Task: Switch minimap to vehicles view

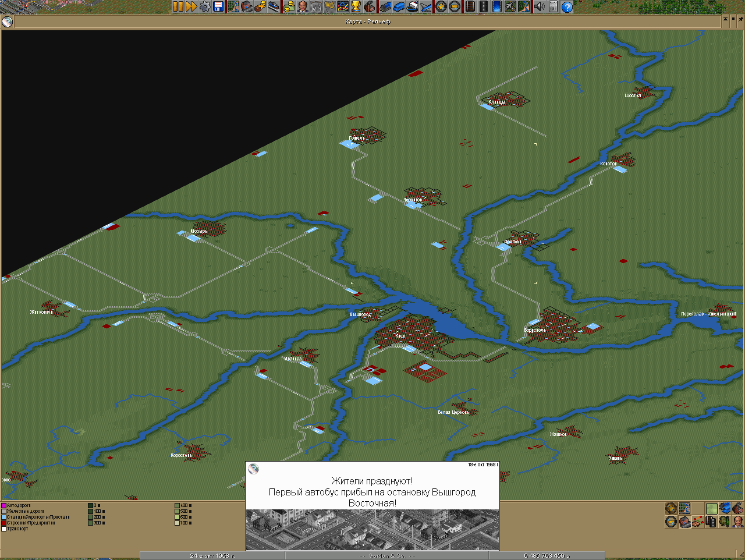Action: [x=725, y=509]
